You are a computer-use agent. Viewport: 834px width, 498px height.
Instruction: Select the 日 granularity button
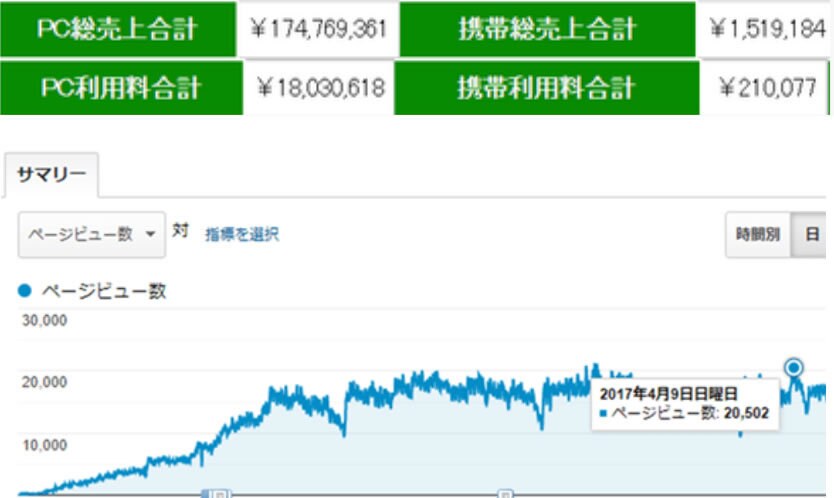click(810, 234)
